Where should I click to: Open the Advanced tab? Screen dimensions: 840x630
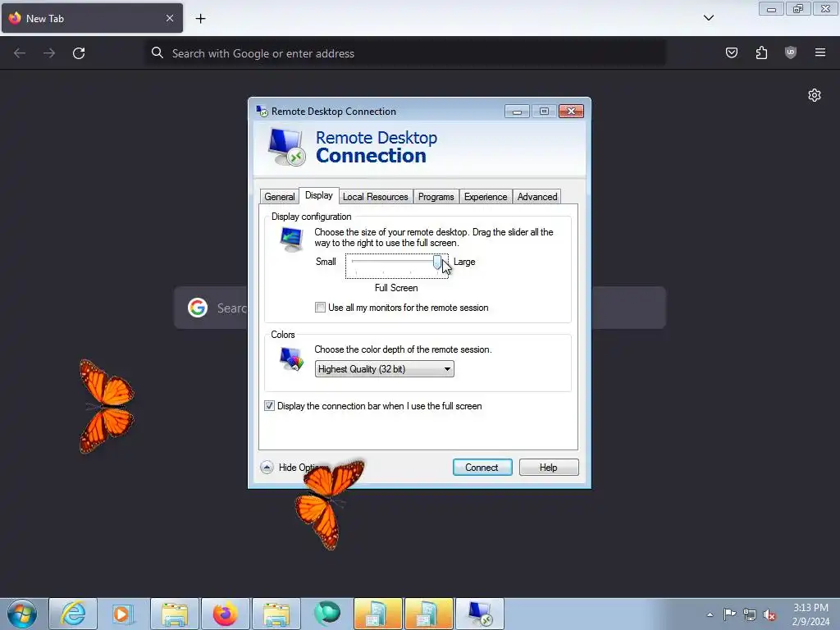(x=536, y=197)
